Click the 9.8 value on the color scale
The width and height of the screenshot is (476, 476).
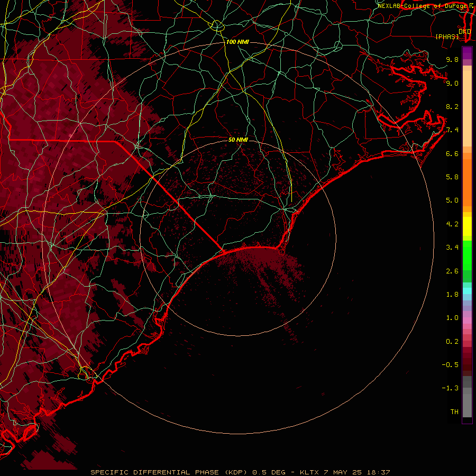click(x=452, y=59)
